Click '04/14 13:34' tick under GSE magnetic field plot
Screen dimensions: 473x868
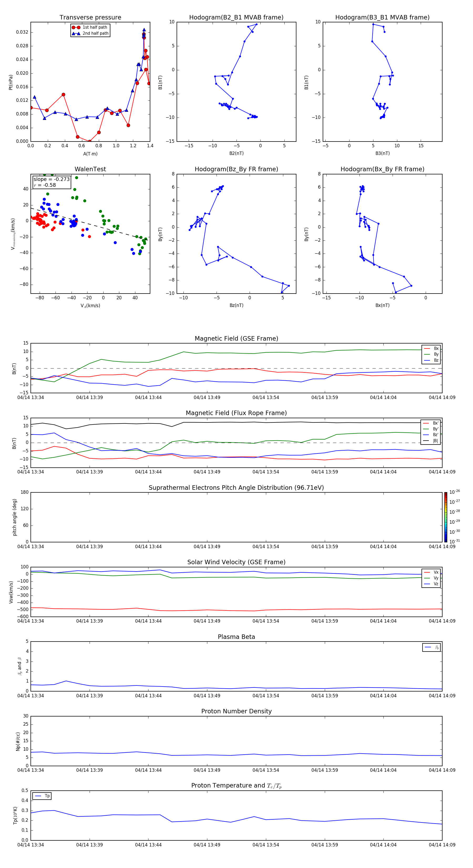click(31, 398)
